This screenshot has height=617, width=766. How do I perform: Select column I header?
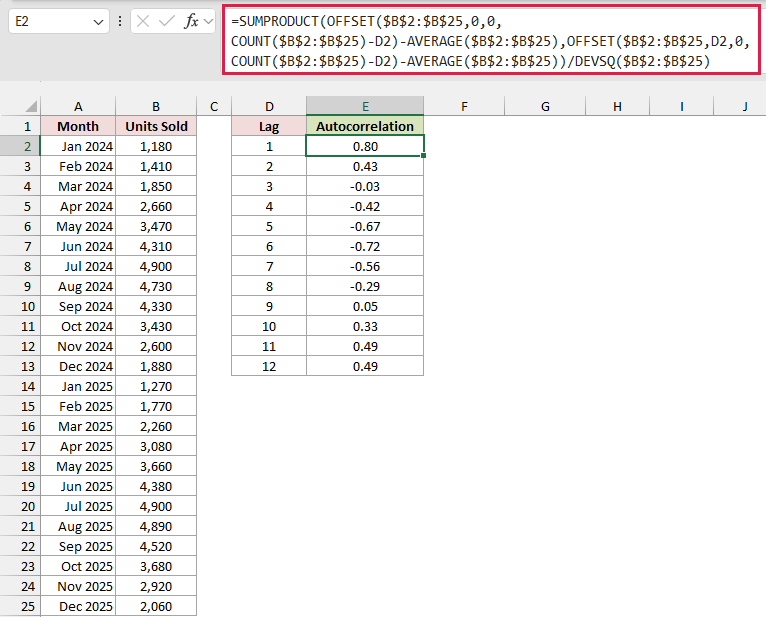click(681, 106)
